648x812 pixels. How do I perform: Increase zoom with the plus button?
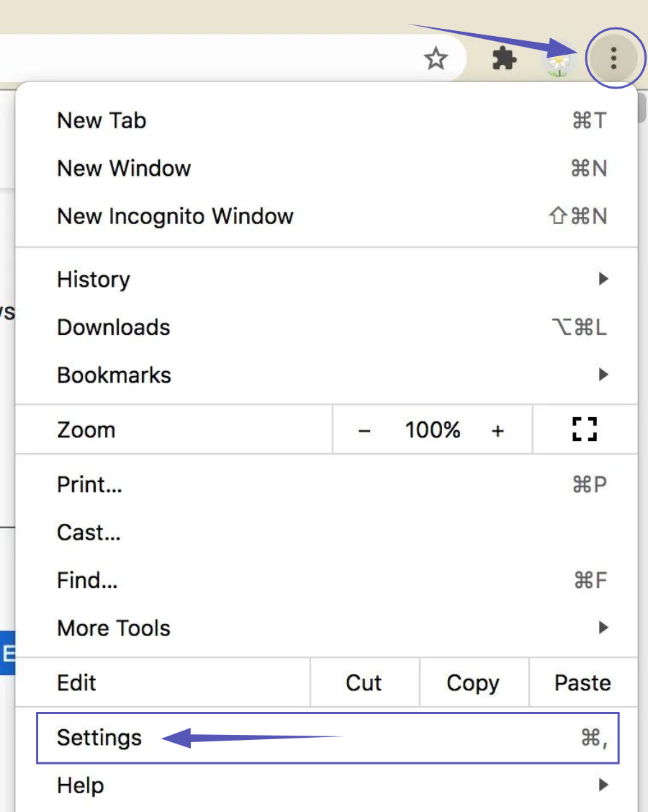click(x=498, y=431)
